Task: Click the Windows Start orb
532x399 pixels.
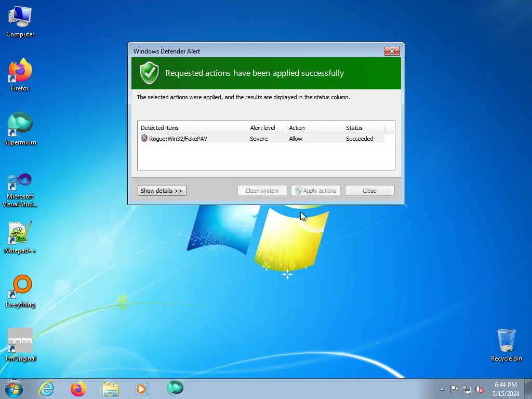Action: [x=14, y=389]
